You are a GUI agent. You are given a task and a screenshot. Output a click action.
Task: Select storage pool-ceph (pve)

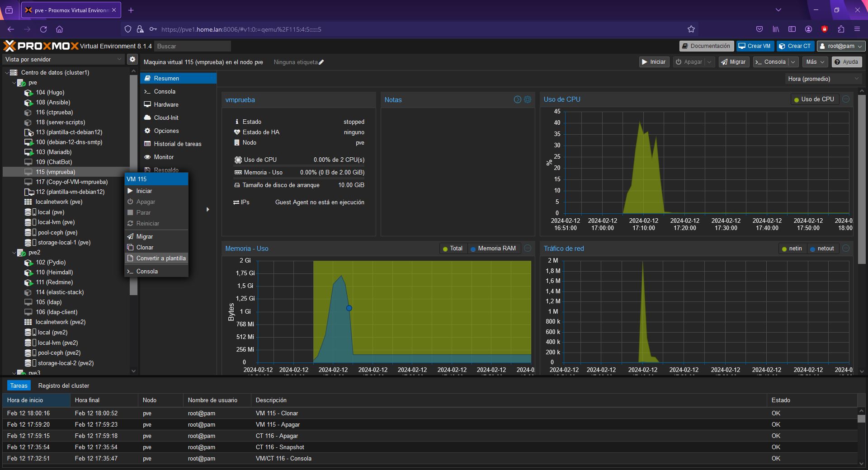coord(57,232)
